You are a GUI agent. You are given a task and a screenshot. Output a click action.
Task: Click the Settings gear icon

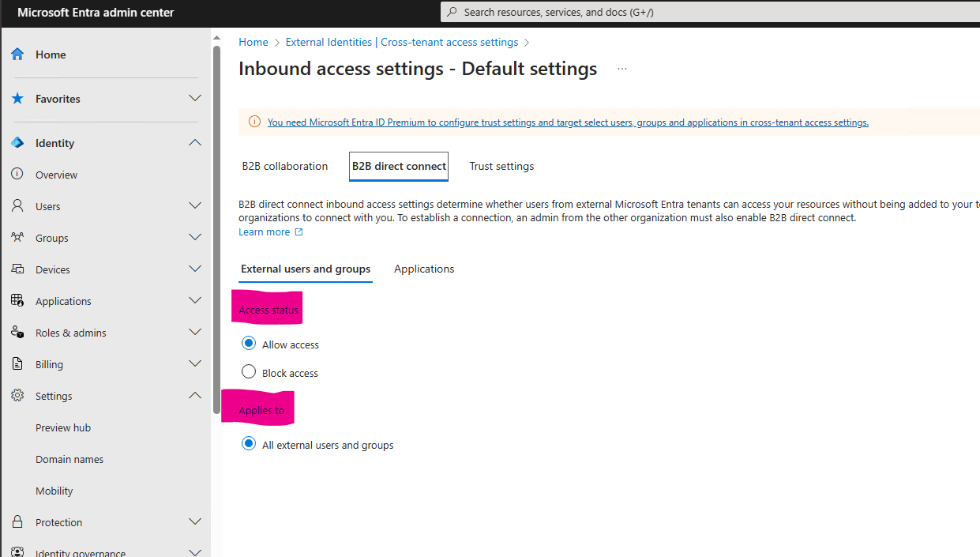click(17, 395)
